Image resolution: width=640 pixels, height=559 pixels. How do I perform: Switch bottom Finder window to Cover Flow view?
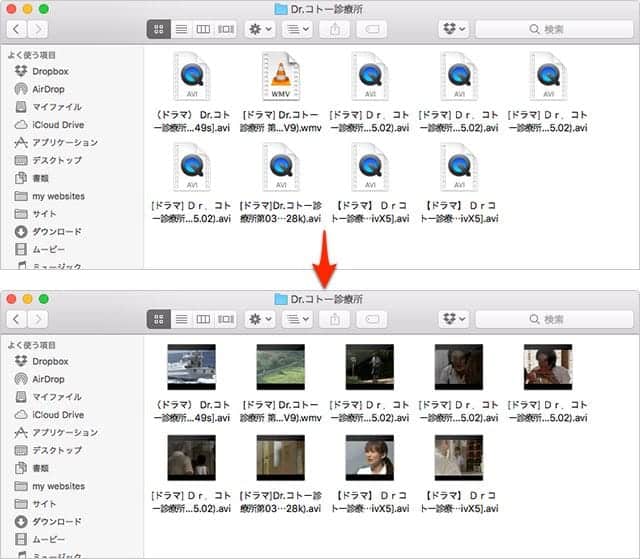click(226, 319)
